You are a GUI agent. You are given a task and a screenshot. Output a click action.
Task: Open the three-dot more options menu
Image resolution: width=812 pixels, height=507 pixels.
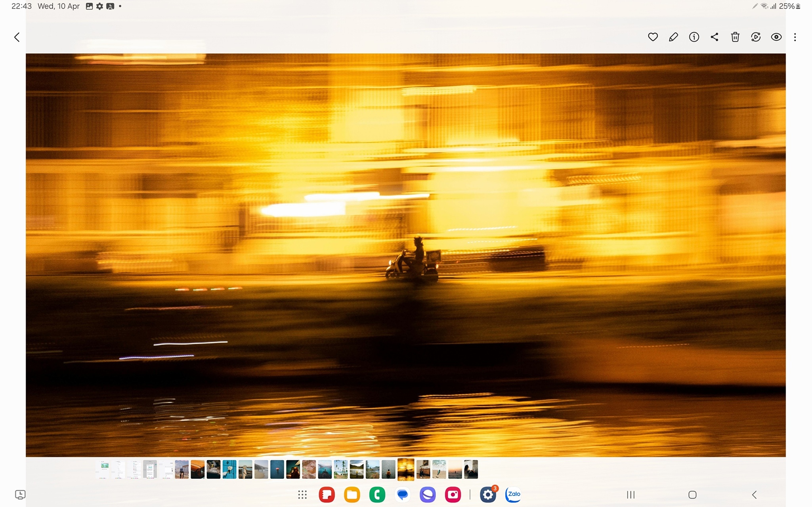pyautogui.click(x=795, y=37)
